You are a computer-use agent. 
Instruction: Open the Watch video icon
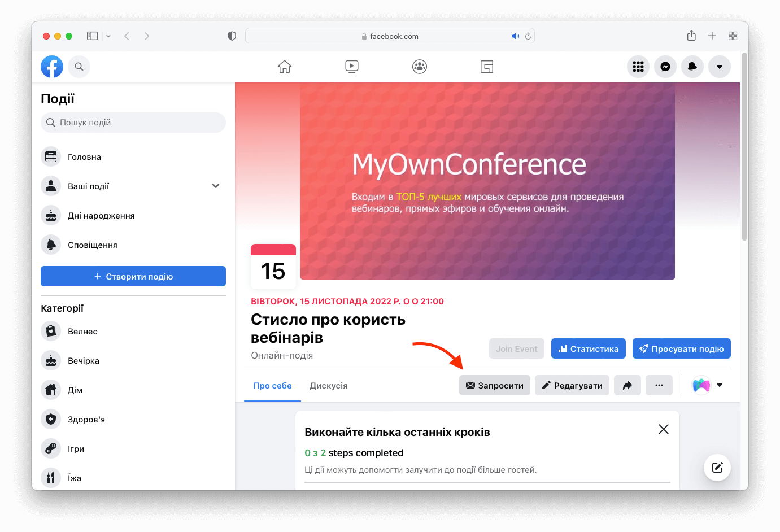pos(352,67)
